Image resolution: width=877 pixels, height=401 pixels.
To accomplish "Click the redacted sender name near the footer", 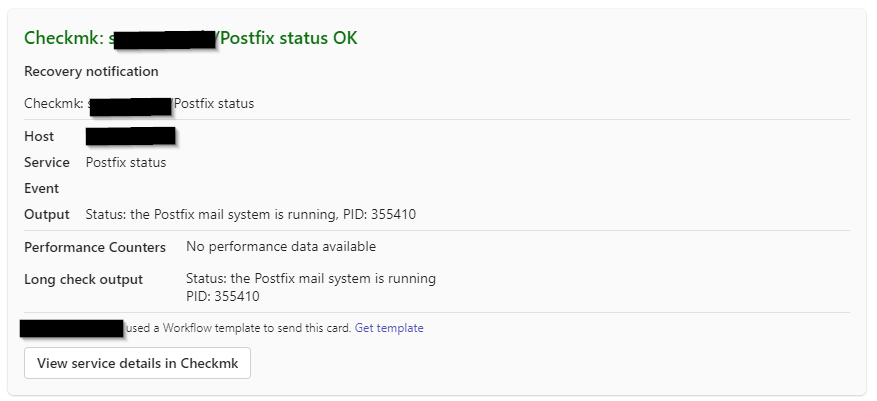I will (x=72, y=328).
